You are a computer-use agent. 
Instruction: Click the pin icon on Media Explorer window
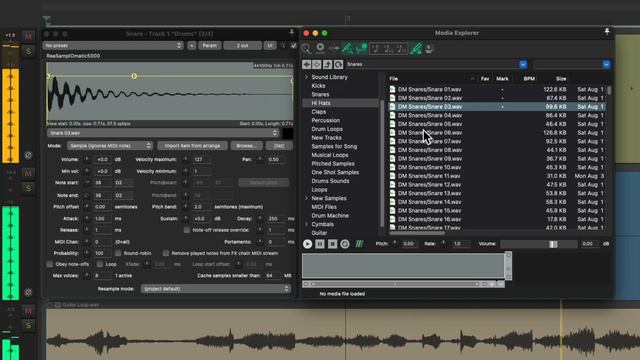coord(607,32)
